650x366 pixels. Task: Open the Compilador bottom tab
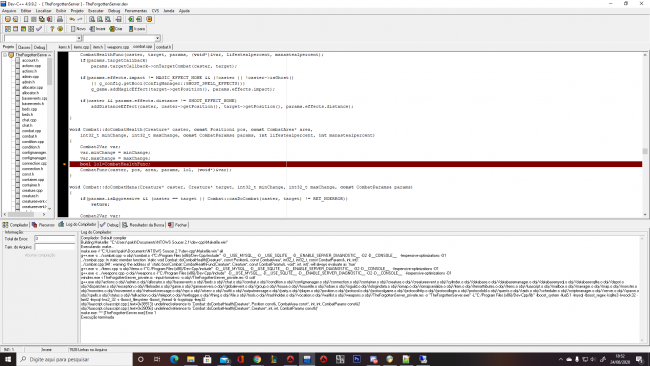click(15, 225)
